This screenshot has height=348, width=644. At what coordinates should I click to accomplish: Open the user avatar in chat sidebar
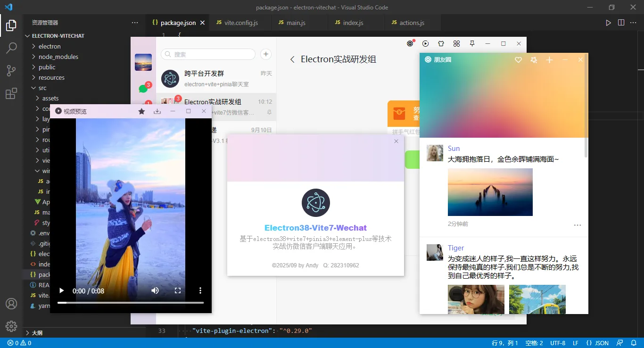pyautogui.click(x=143, y=62)
